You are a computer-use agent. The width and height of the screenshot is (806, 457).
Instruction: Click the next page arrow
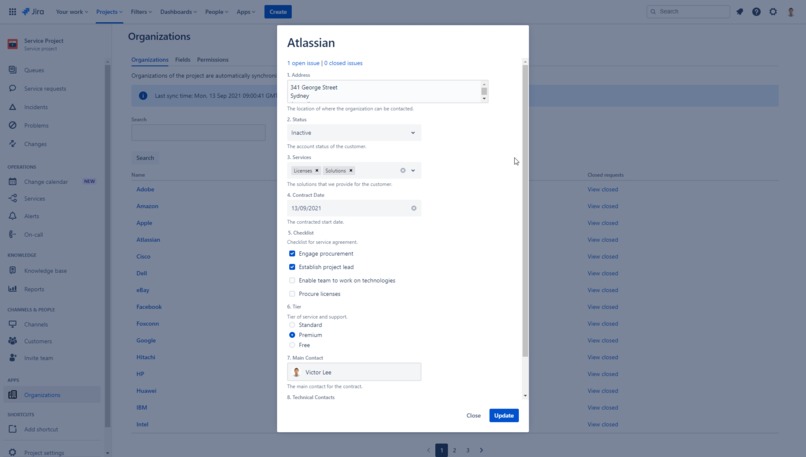coord(482,450)
